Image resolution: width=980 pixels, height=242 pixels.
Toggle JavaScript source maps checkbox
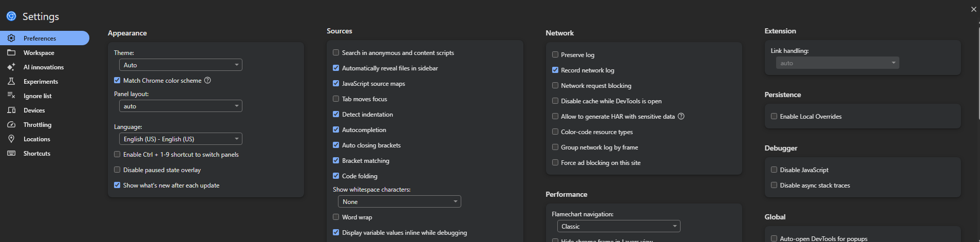point(336,83)
